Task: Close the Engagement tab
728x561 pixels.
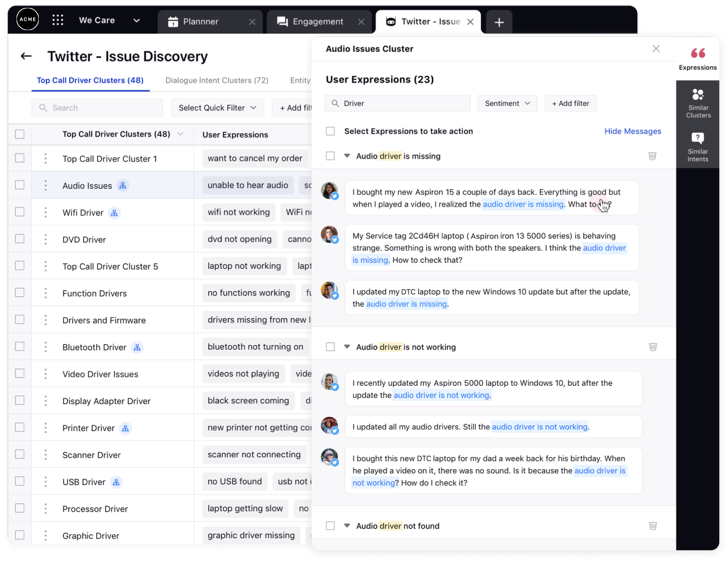Action: tap(361, 22)
